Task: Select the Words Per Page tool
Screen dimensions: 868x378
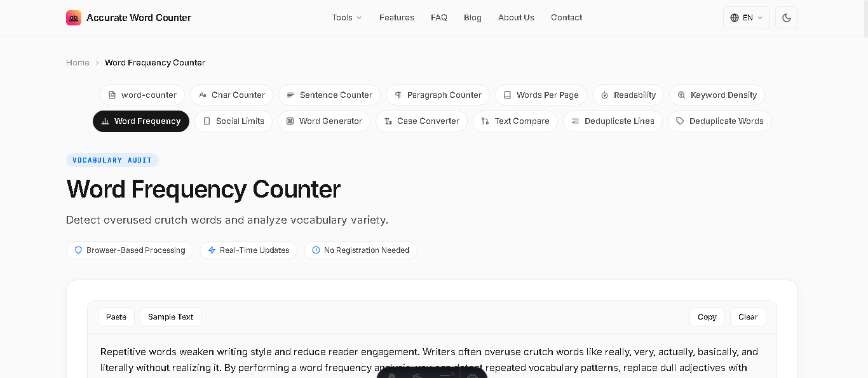Action: point(541,95)
